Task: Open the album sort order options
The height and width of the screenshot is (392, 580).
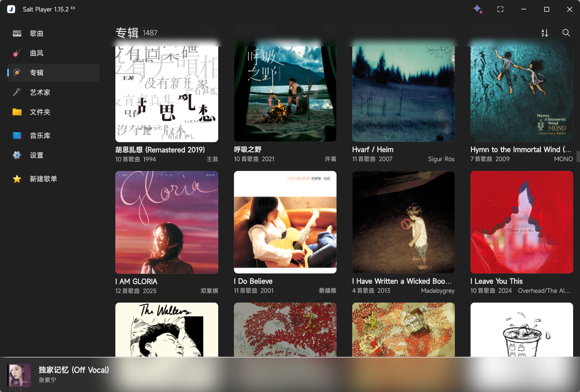Action: click(x=545, y=33)
